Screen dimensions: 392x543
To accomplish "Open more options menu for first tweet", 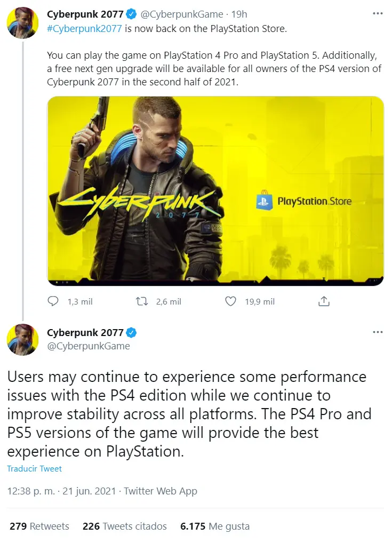I will point(378,13).
